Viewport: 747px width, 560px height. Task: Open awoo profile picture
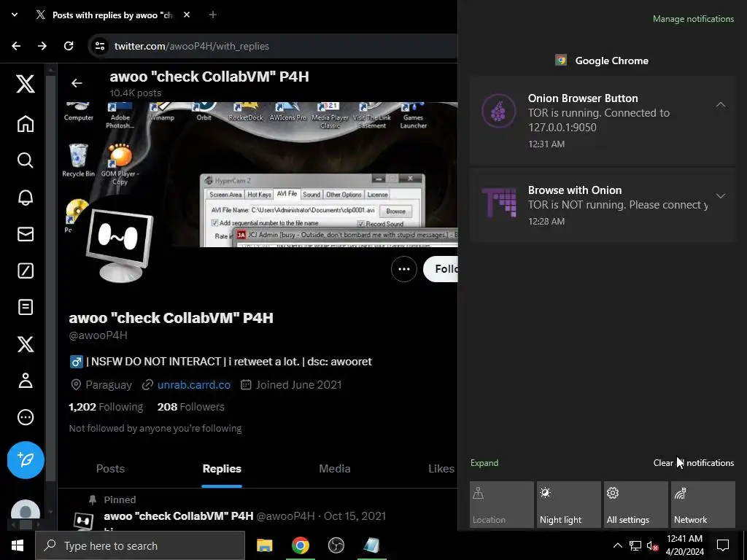click(120, 245)
